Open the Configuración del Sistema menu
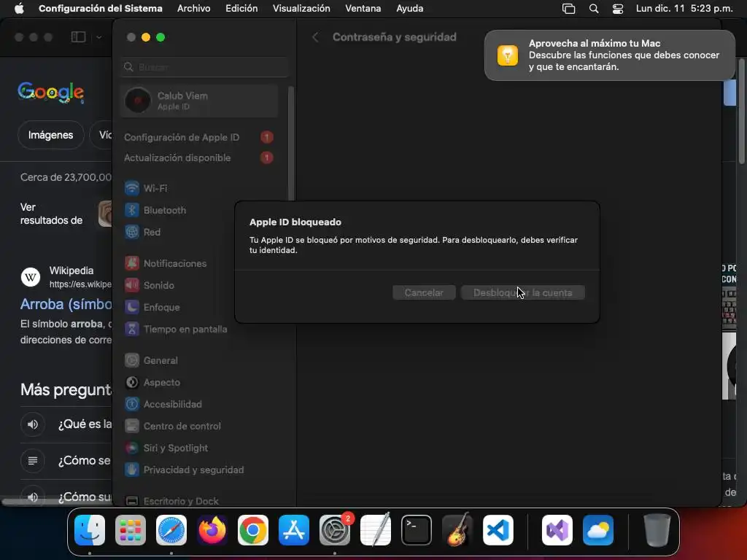The width and height of the screenshot is (747, 560). 101,9
